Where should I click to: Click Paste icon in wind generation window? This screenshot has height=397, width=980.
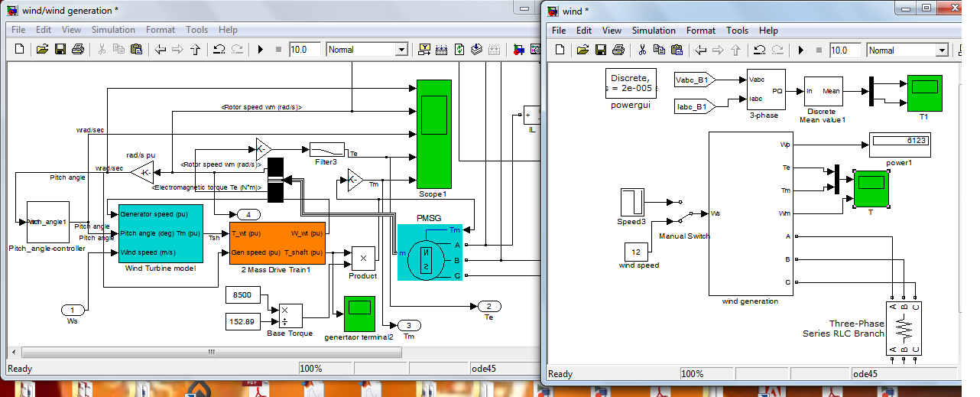137,49
